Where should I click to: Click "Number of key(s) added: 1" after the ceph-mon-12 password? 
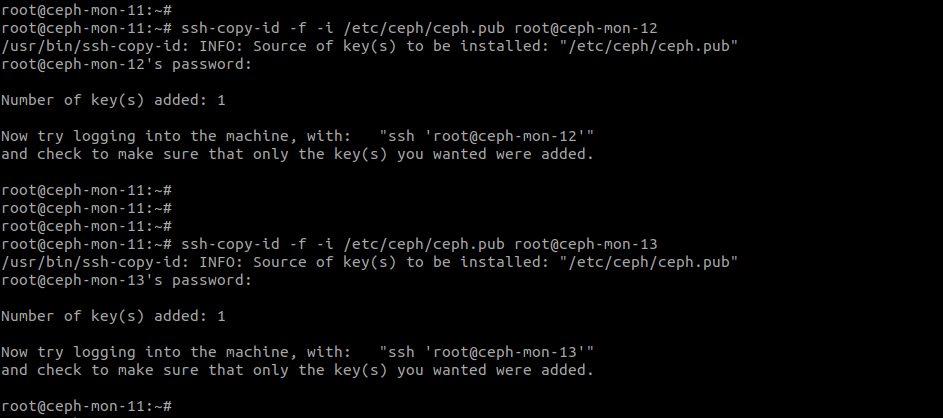coord(113,100)
